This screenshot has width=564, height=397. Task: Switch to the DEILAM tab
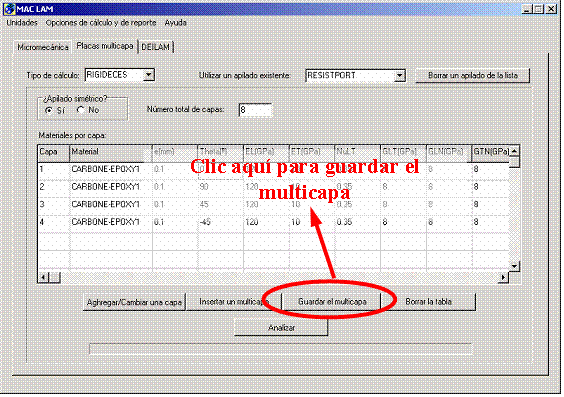pyautogui.click(x=155, y=47)
